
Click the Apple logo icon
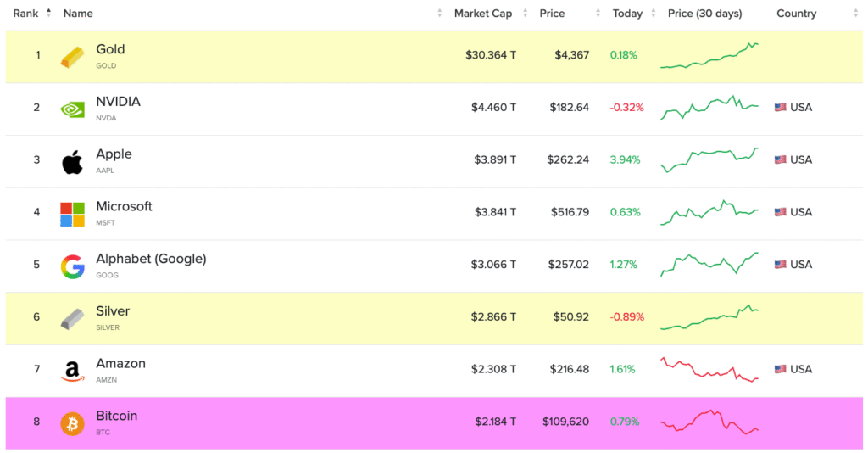pyautogui.click(x=72, y=161)
